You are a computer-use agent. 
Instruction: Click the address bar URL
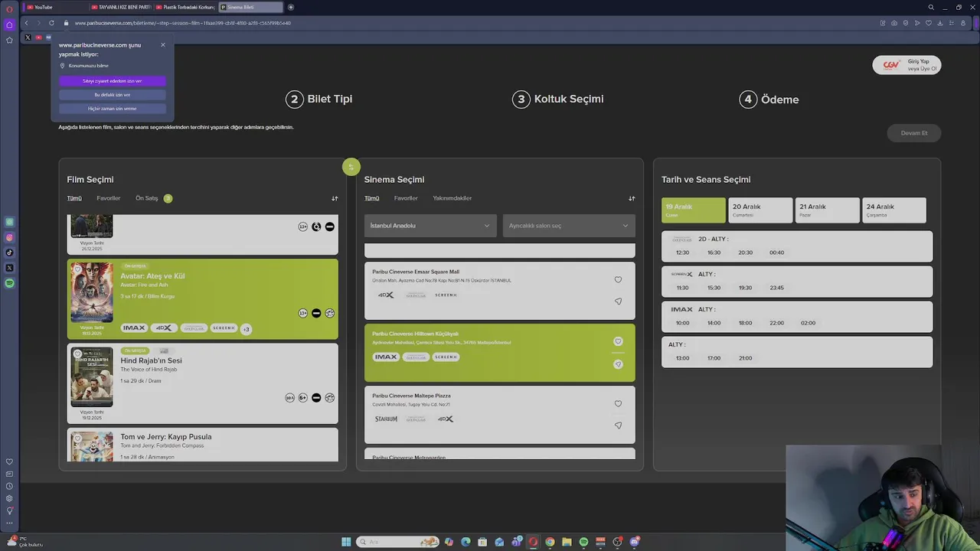(182, 23)
